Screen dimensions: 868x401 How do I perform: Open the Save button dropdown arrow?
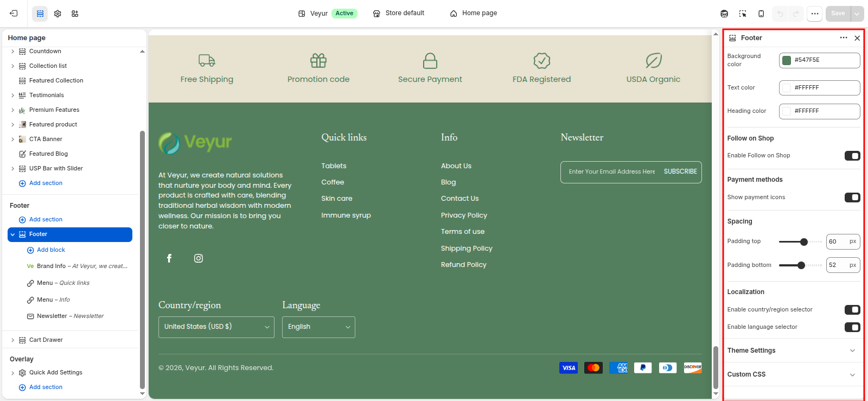pos(857,14)
